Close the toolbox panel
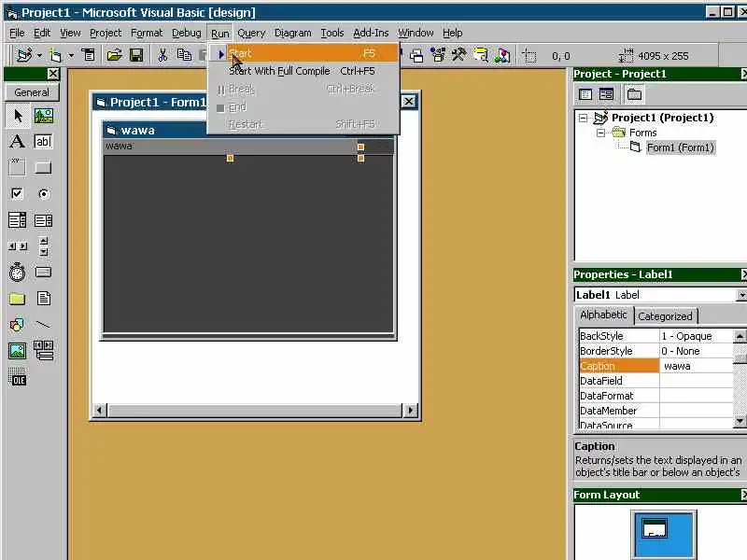 click(x=53, y=74)
